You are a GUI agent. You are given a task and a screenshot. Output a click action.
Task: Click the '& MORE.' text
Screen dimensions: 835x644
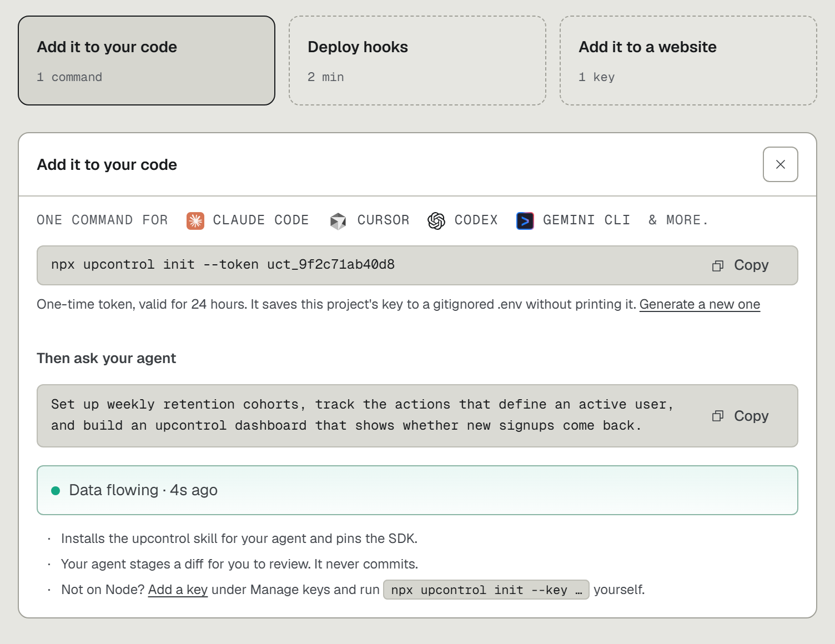[678, 220]
